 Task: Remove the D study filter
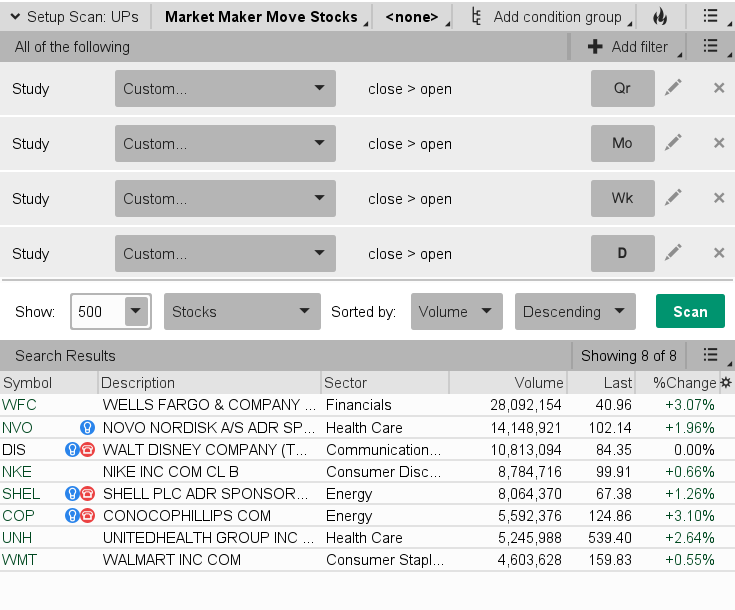tap(719, 253)
